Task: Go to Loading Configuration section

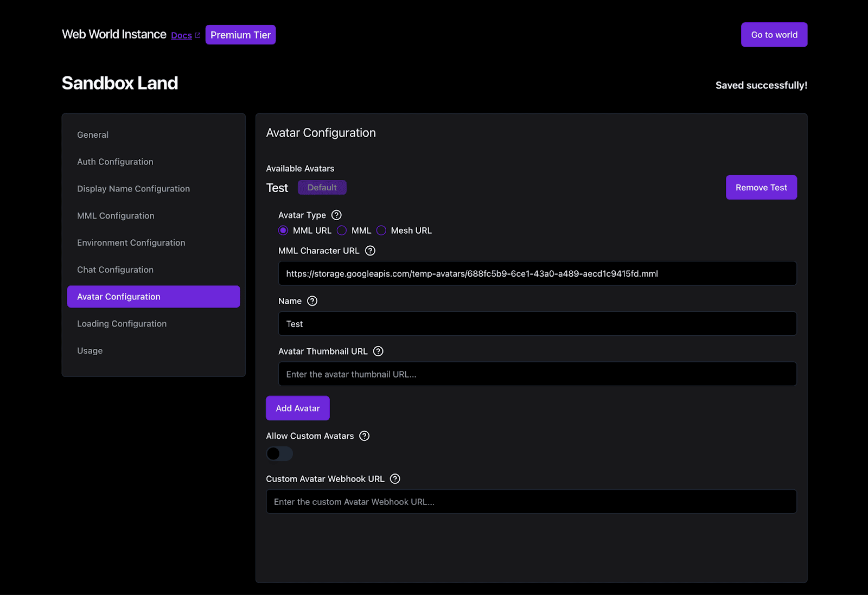Action: click(x=122, y=324)
